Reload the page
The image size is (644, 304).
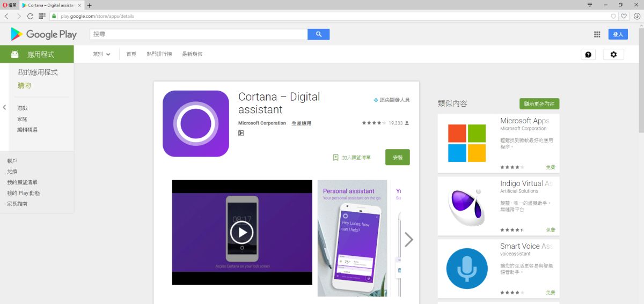tap(30, 16)
